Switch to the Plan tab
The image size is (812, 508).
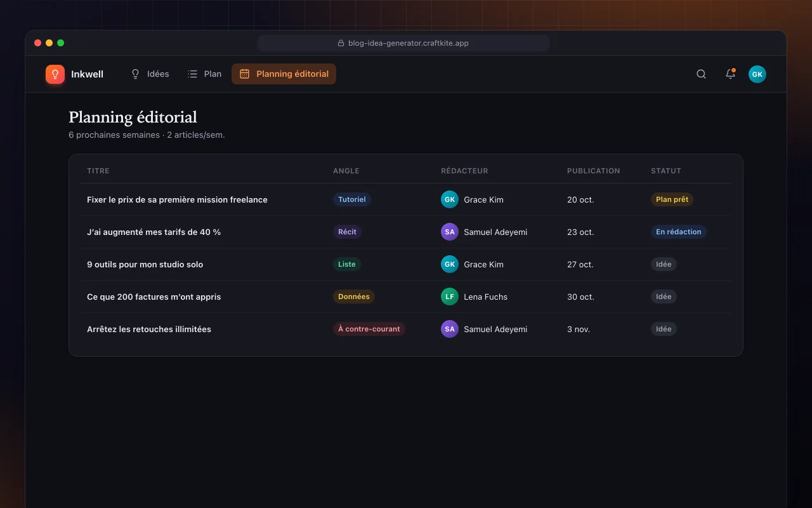[x=204, y=74]
